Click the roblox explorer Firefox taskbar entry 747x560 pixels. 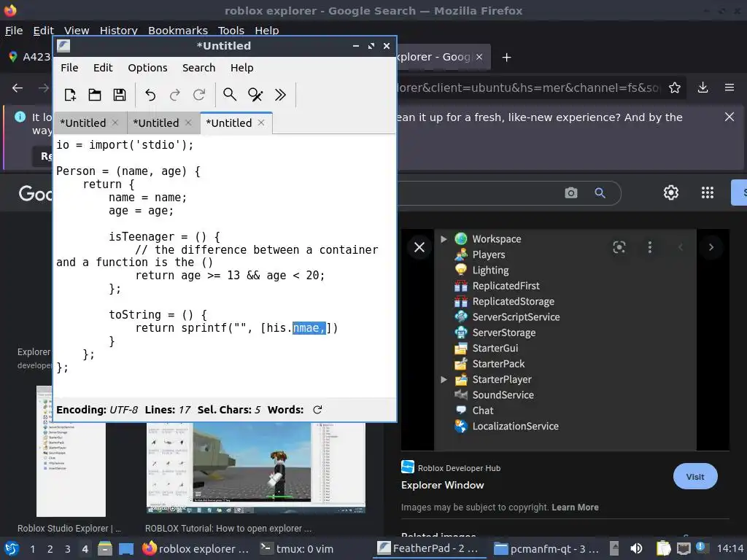click(x=196, y=548)
